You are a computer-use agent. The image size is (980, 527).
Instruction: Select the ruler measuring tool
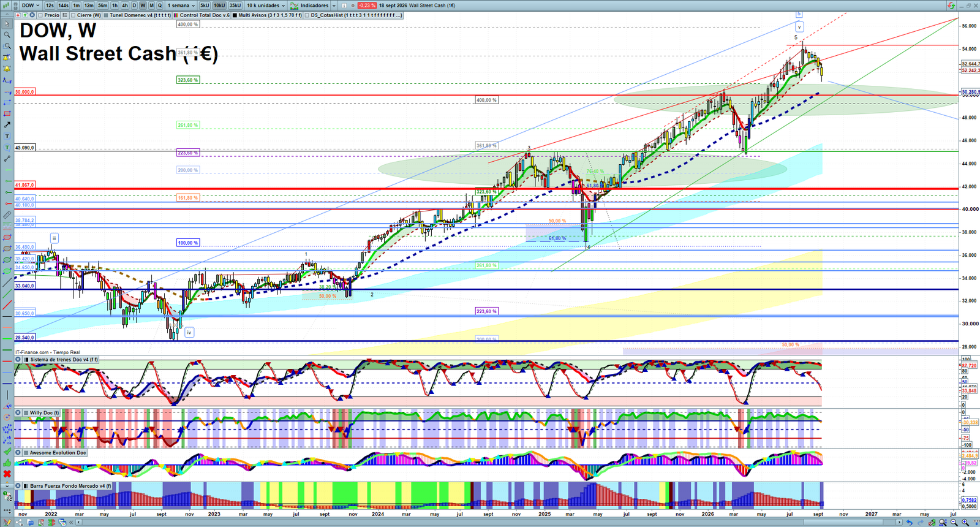(x=7, y=215)
